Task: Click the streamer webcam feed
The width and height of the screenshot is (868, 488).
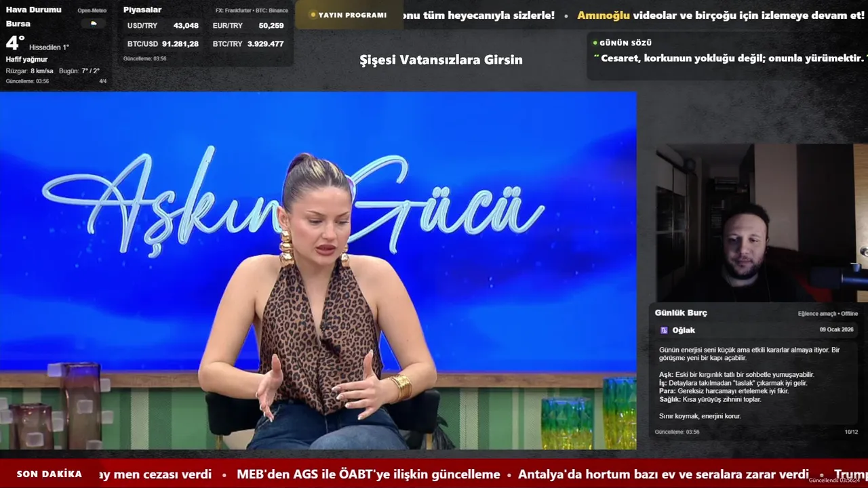Action: tap(762, 223)
